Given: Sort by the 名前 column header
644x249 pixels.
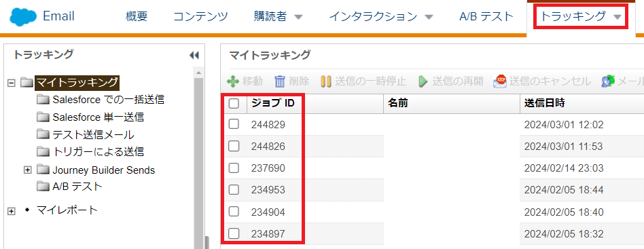Looking at the screenshot, I should click(x=397, y=104).
